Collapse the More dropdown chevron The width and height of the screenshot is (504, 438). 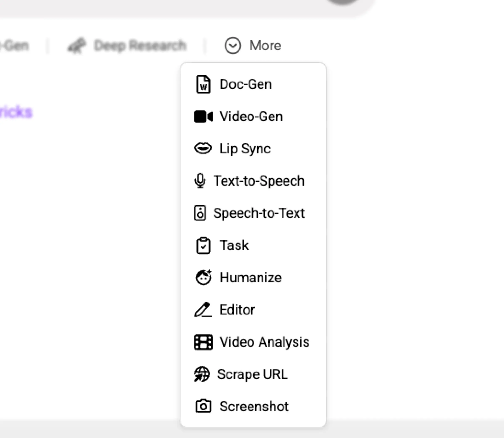tap(233, 45)
